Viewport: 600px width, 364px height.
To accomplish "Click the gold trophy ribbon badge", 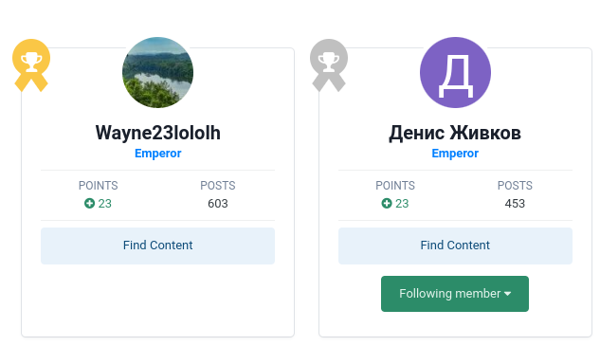I will (31, 65).
